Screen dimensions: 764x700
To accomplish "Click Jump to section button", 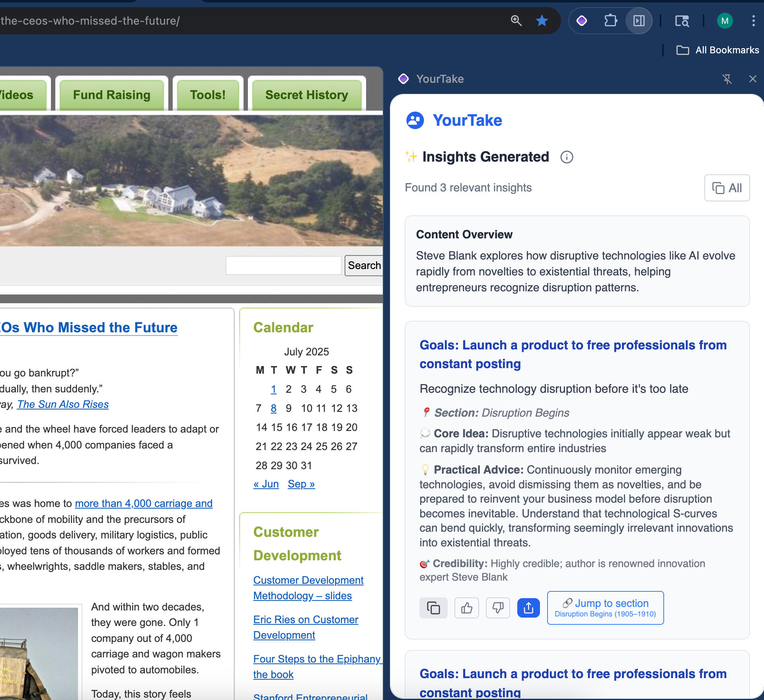I will click(x=605, y=608).
